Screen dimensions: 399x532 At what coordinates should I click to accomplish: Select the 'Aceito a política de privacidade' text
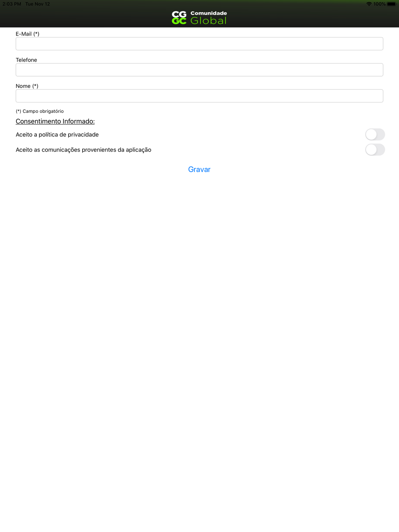[57, 134]
